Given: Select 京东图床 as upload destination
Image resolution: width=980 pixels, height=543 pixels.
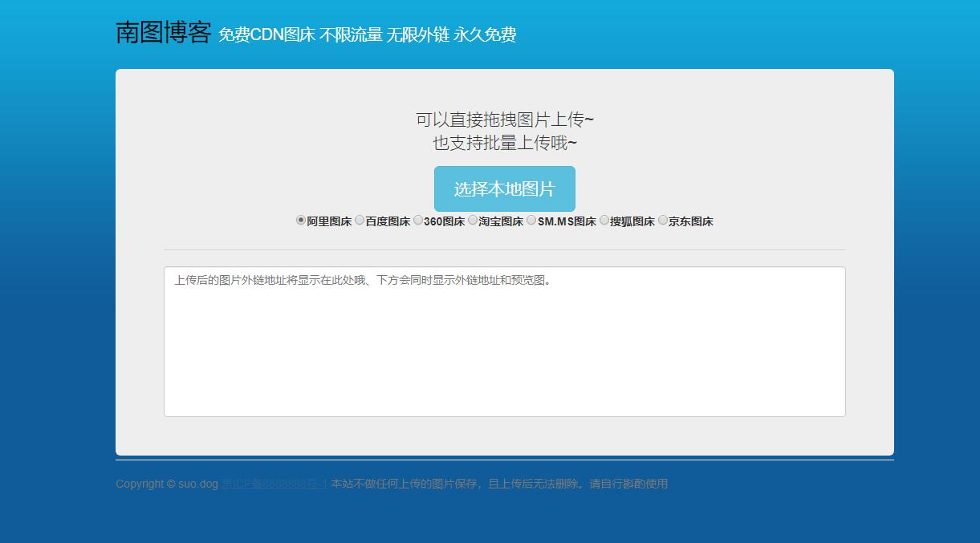Looking at the screenshot, I should 663,220.
